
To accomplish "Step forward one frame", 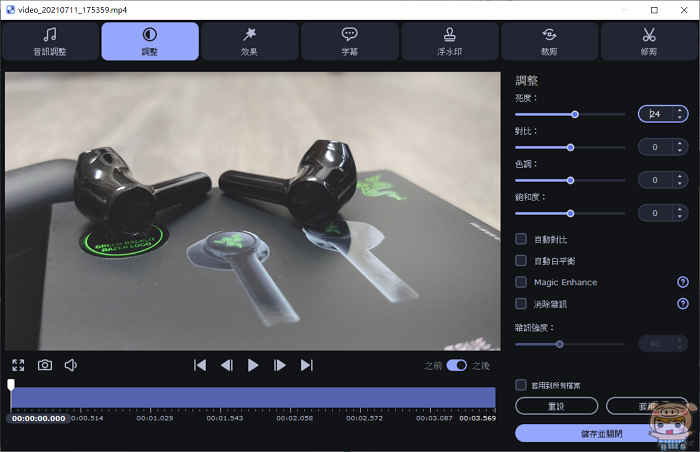I will pyautogui.click(x=279, y=365).
